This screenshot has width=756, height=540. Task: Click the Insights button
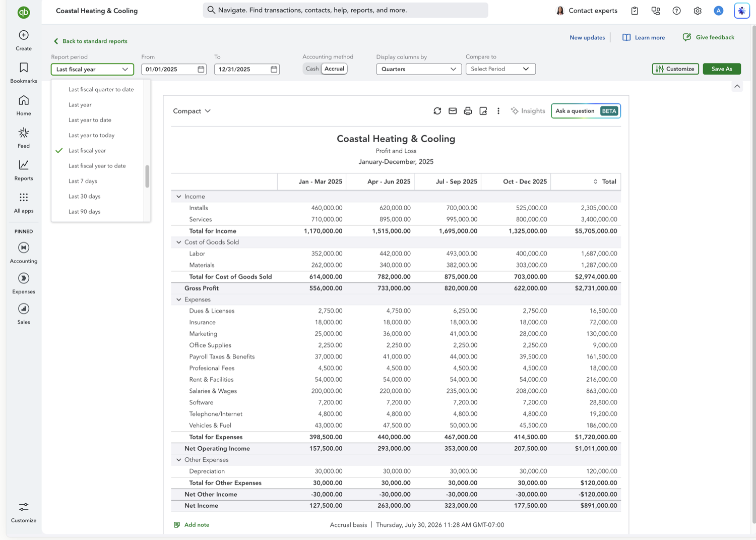tap(528, 111)
